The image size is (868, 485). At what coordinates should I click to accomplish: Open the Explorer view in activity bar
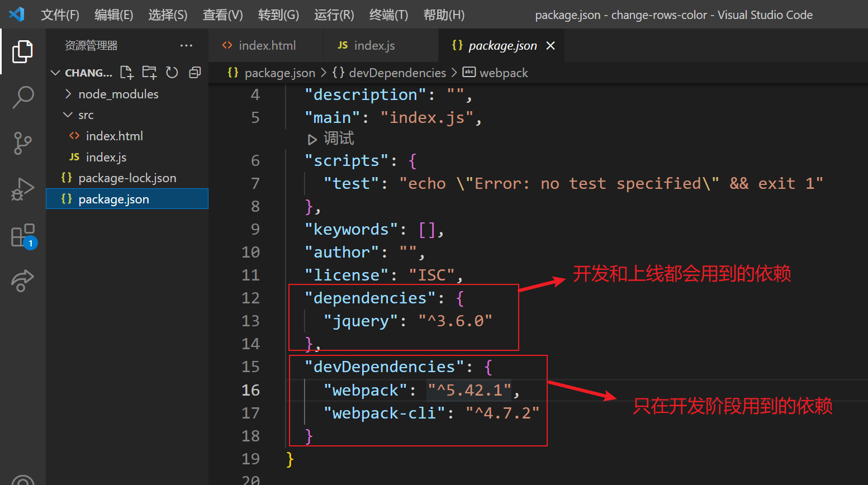(22, 51)
